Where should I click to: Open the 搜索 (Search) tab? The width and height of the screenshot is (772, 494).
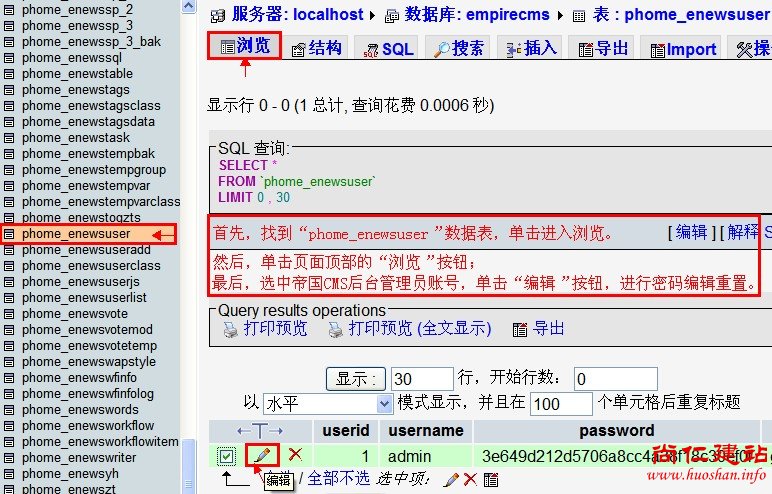[x=458, y=48]
